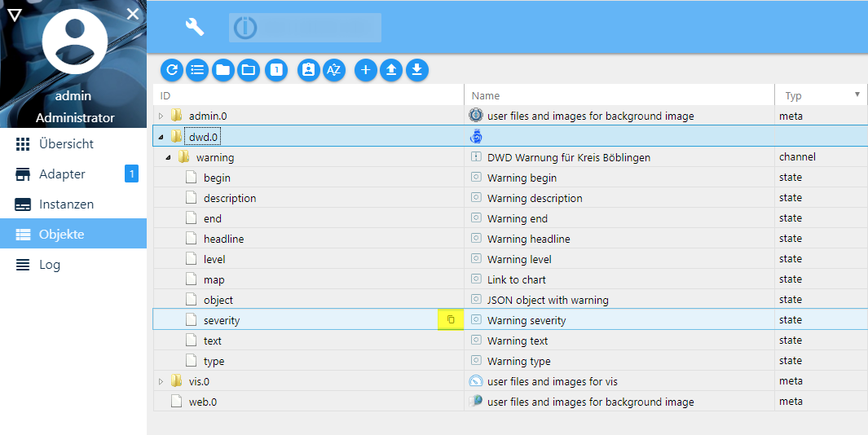Expand the admin.0 folder

[x=161, y=116]
